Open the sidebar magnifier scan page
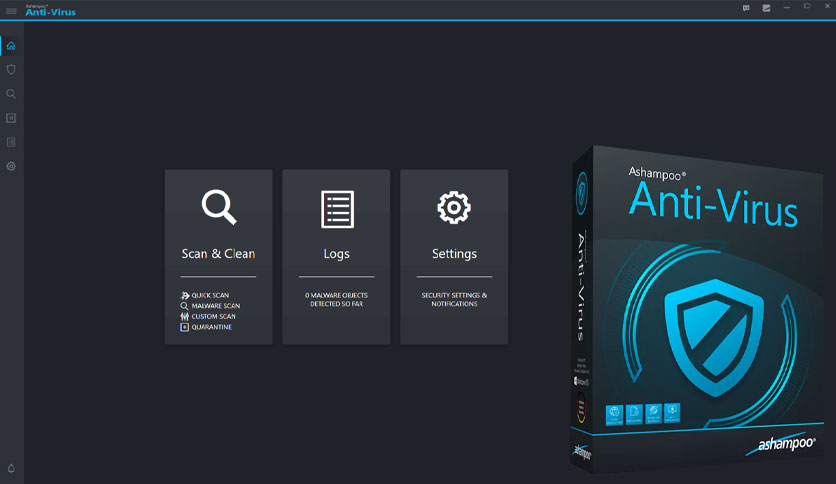This screenshot has width=836, height=484. point(11,94)
